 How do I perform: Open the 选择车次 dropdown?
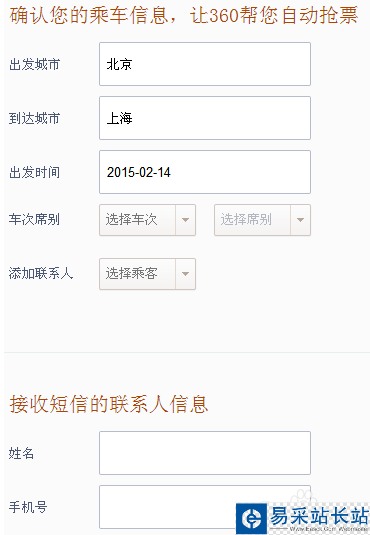point(147,220)
